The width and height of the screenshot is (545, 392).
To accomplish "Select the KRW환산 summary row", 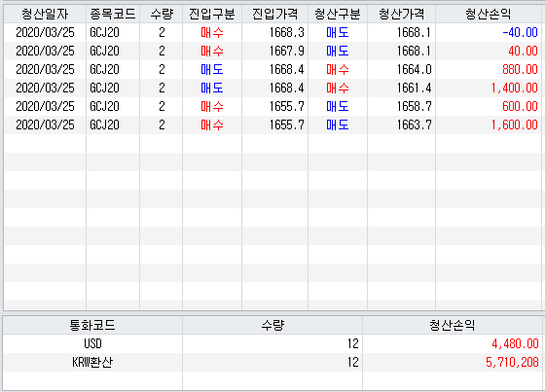I will tap(272, 362).
